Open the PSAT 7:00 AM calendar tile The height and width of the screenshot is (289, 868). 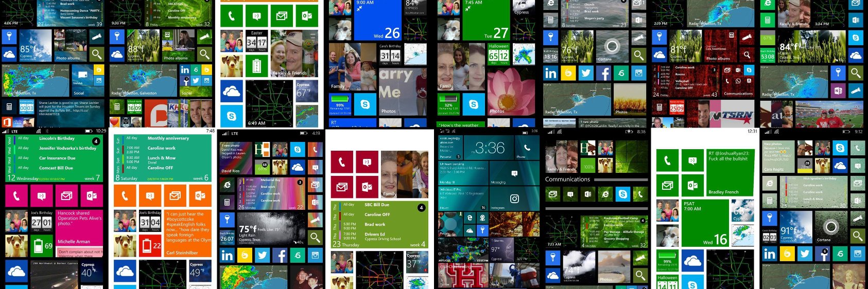pyautogui.click(x=705, y=223)
